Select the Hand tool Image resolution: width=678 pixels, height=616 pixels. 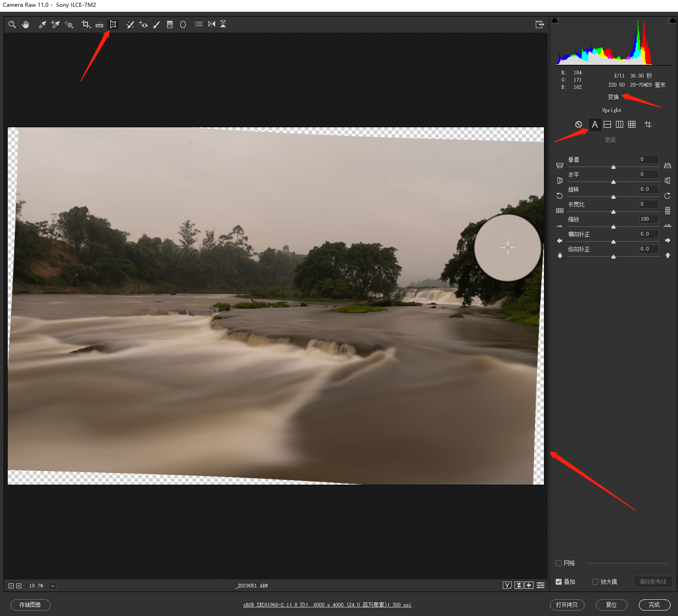(x=26, y=24)
